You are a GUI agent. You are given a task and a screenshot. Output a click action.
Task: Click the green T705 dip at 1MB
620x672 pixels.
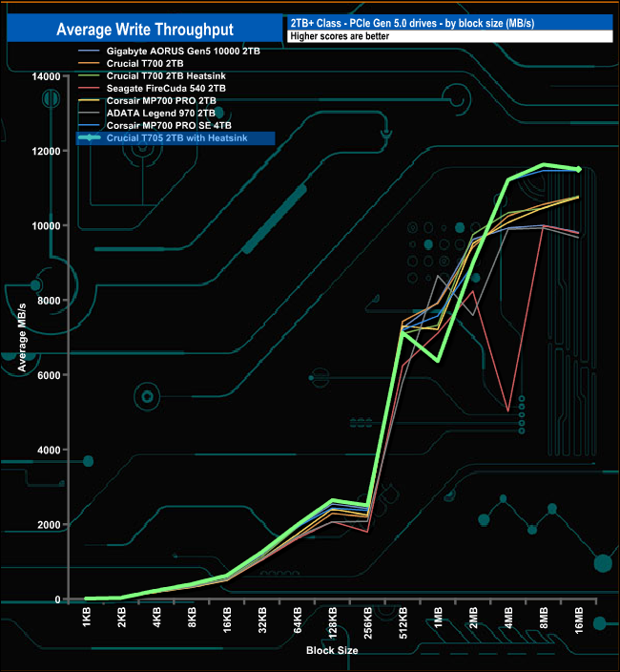[438, 361]
